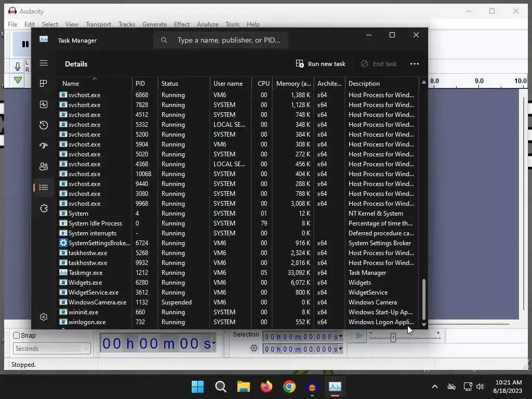This screenshot has width=532, height=399.
Task: Open File Explorer from the taskbar
Action: point(243,387)
